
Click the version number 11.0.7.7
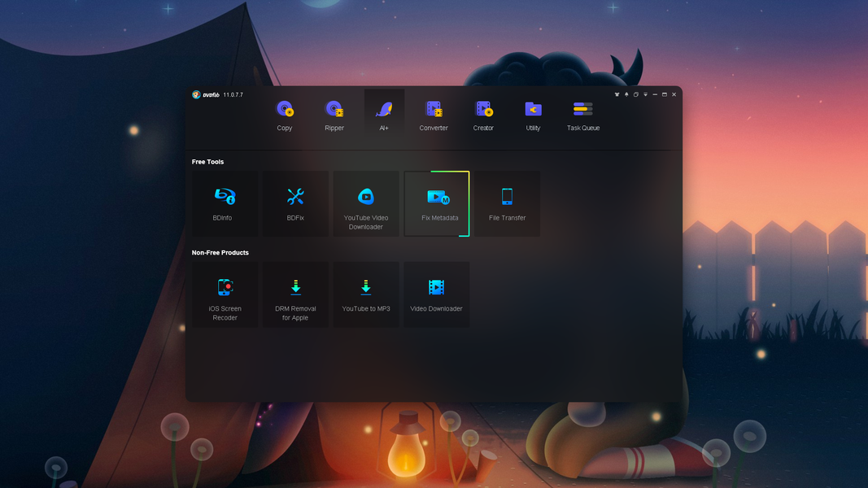233,94
